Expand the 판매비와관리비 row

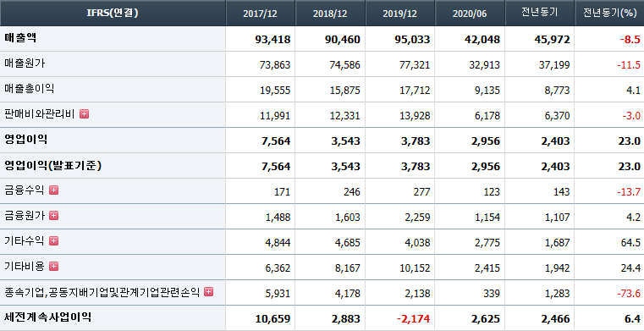tap(84, 114)
